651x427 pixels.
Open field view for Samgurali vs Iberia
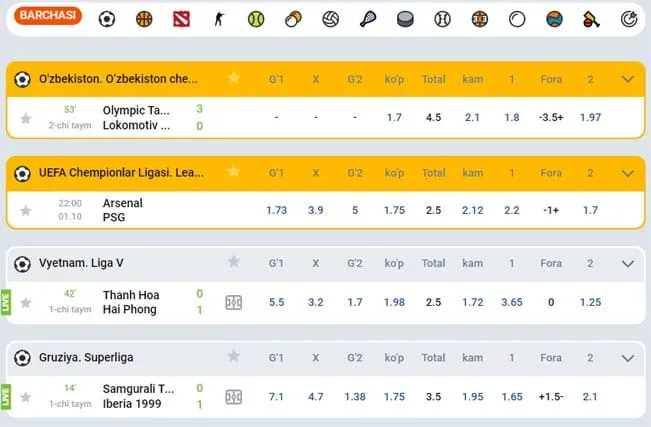(x=234, y=396)
